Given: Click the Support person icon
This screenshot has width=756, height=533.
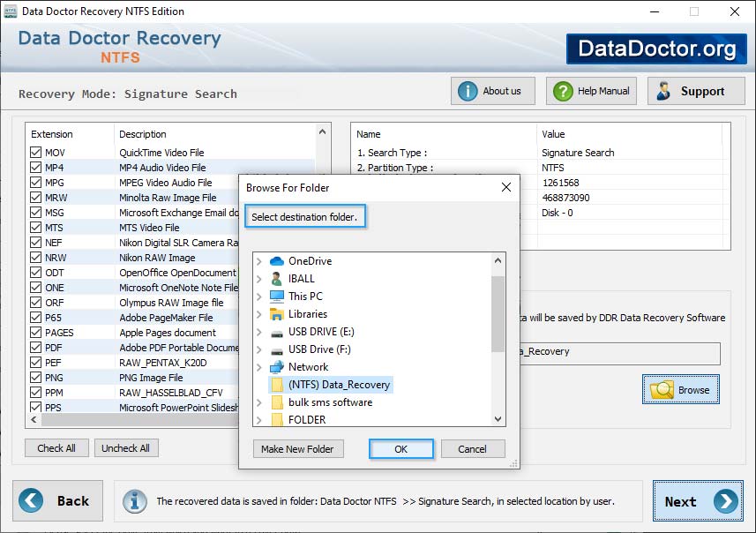Looking at the screenshot, I should click(x=663, y=91).
